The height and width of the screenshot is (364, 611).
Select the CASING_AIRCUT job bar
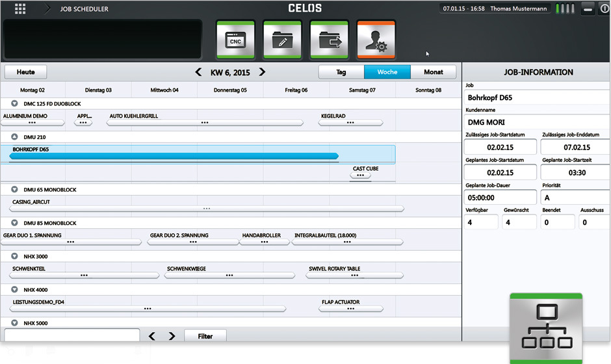coord(207,209)
